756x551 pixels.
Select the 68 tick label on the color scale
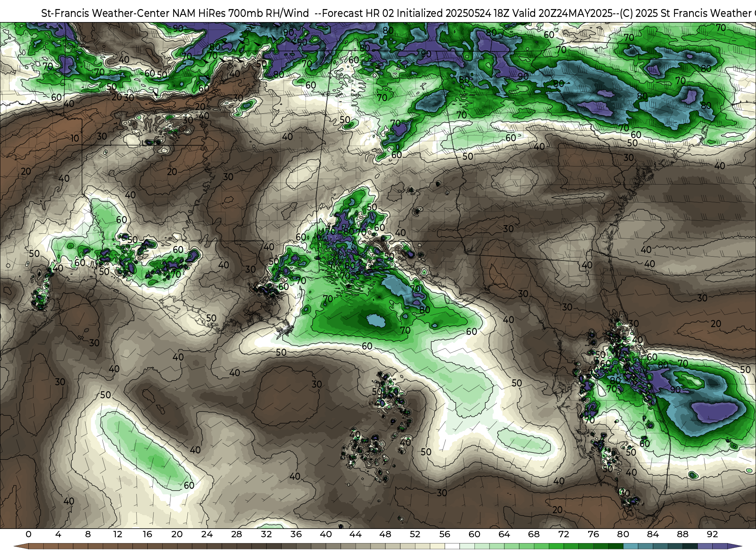[534, 534]
